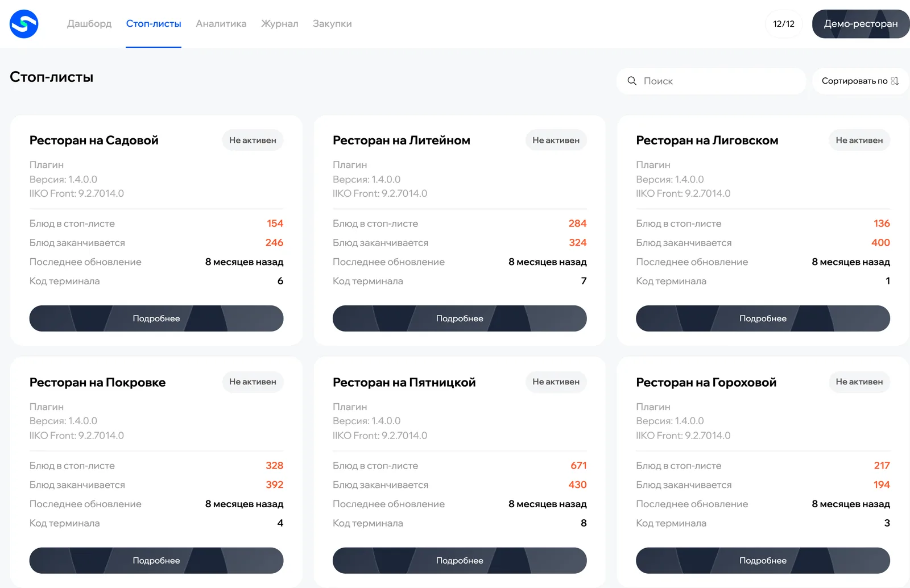
Task: Click Не активен badge on Лиговском card
Action: (859, 140)
